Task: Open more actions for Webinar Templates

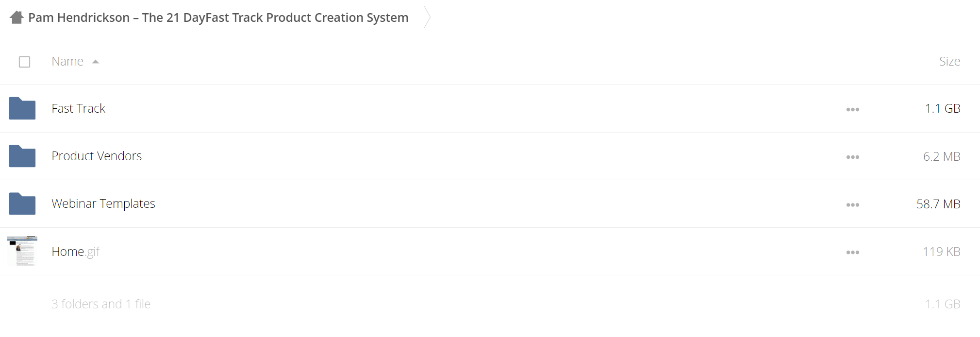Action: coord(852,204)
